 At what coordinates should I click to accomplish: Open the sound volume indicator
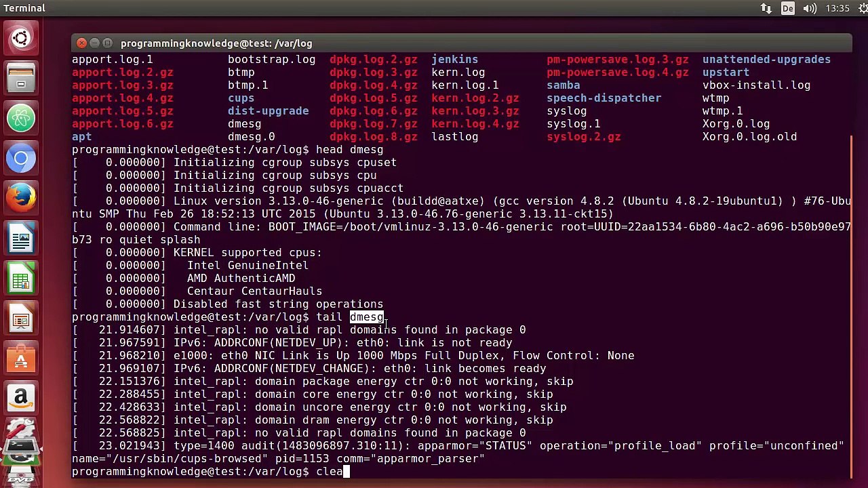click(810, 8)
